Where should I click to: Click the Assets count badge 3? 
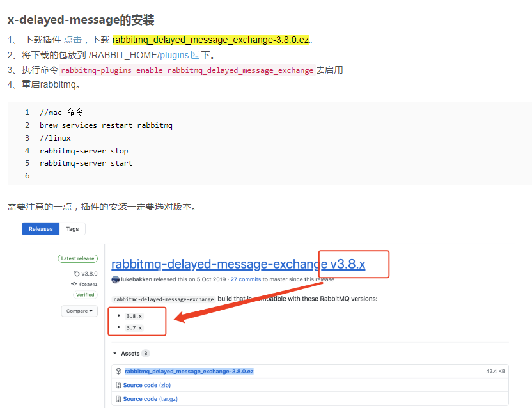146,354
